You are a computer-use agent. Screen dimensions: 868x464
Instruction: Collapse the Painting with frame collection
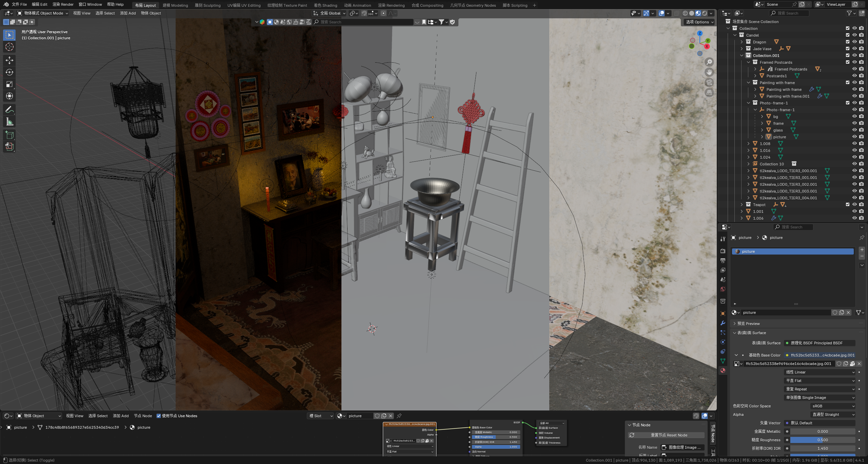pos(748,83)
